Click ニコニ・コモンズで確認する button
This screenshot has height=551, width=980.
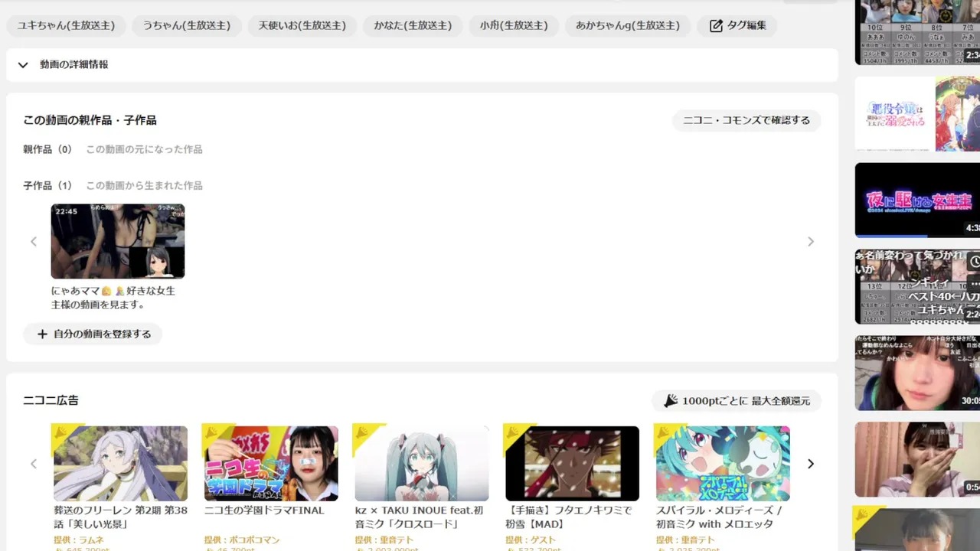(x=746, y=120)
